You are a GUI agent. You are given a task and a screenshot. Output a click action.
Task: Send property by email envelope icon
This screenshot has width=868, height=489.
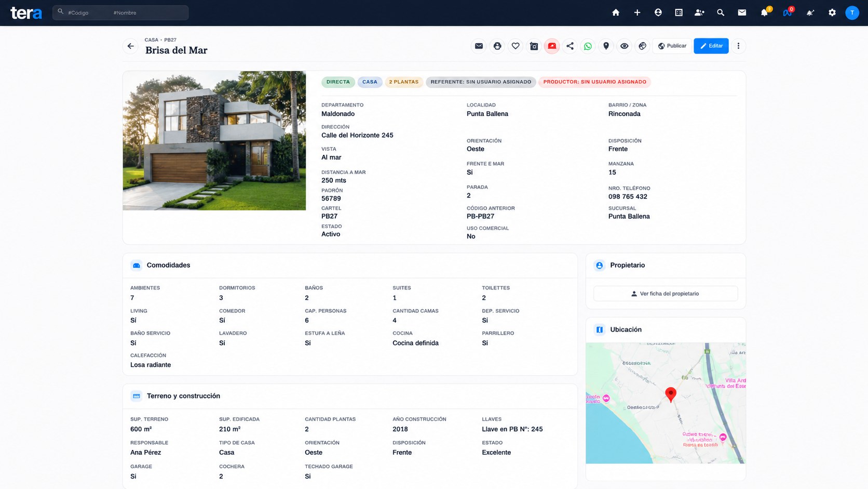[x=479, y=46]
